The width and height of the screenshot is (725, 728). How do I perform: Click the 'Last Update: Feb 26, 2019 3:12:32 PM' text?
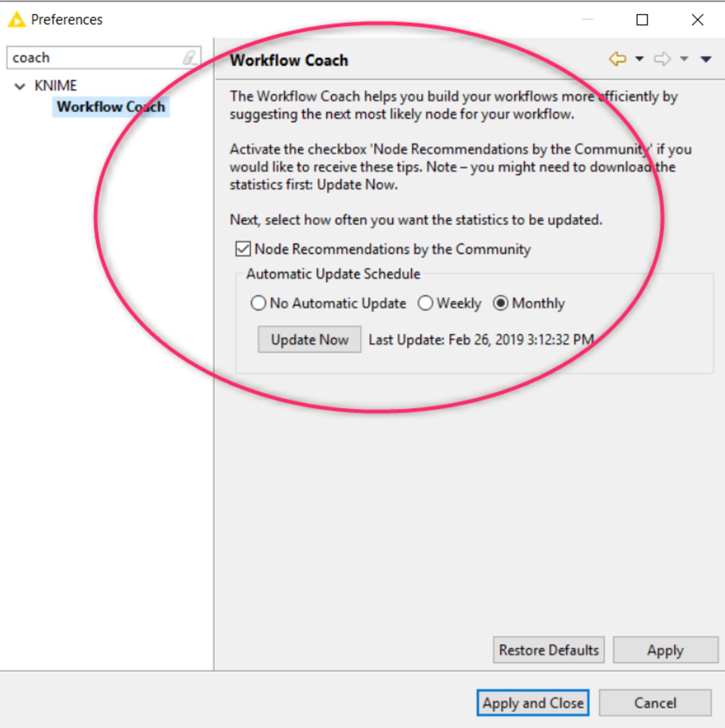(481, 339)
